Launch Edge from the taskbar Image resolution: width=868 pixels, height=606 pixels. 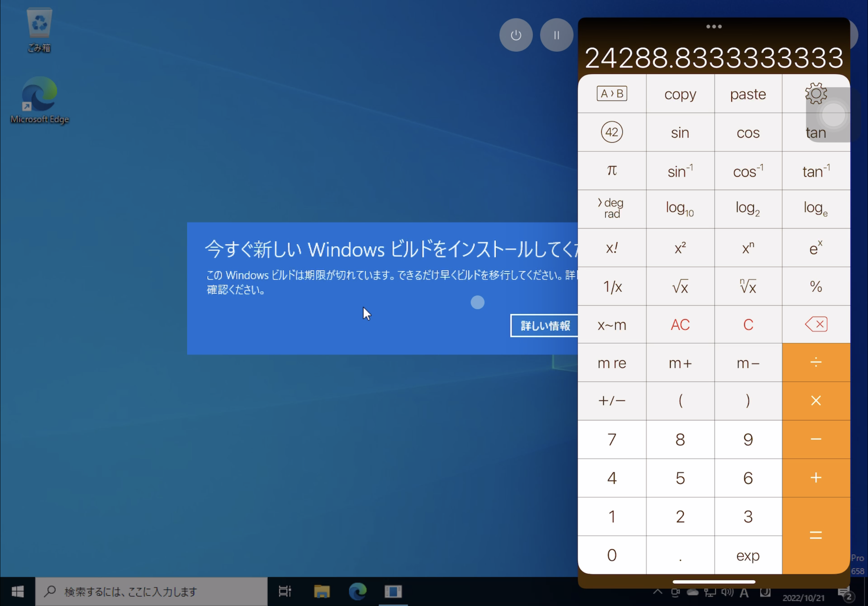coord(357,591)
